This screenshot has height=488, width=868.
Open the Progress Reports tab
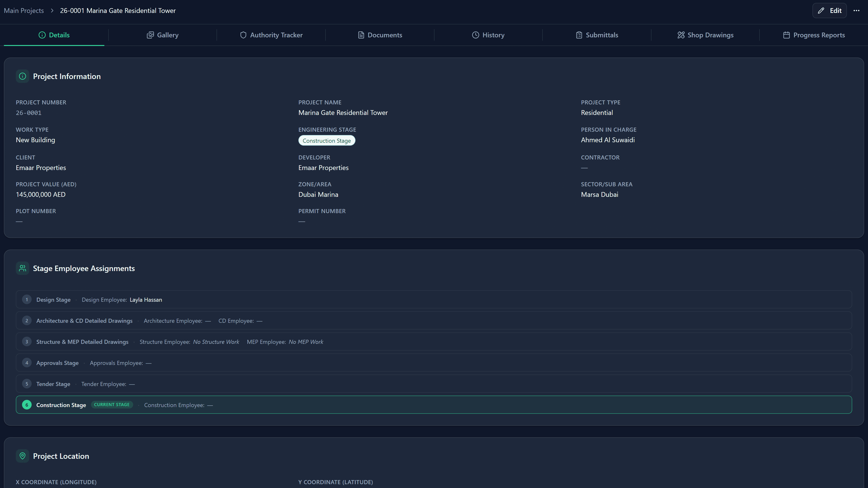(814, 35)
